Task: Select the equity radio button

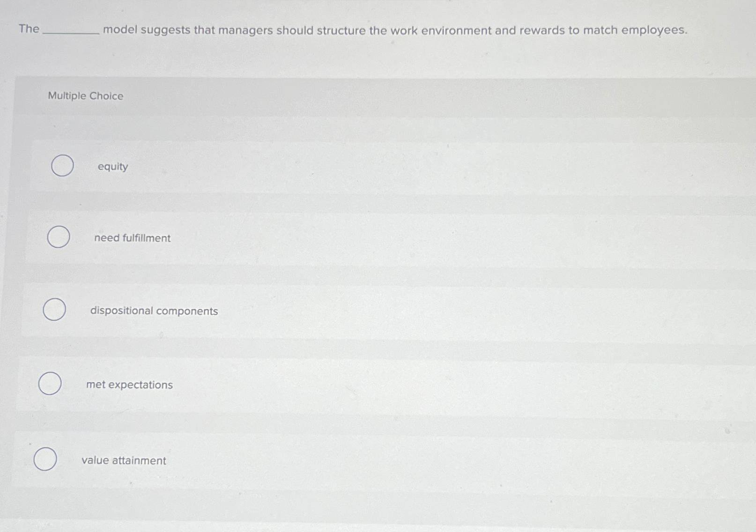Action: point(62,166)
